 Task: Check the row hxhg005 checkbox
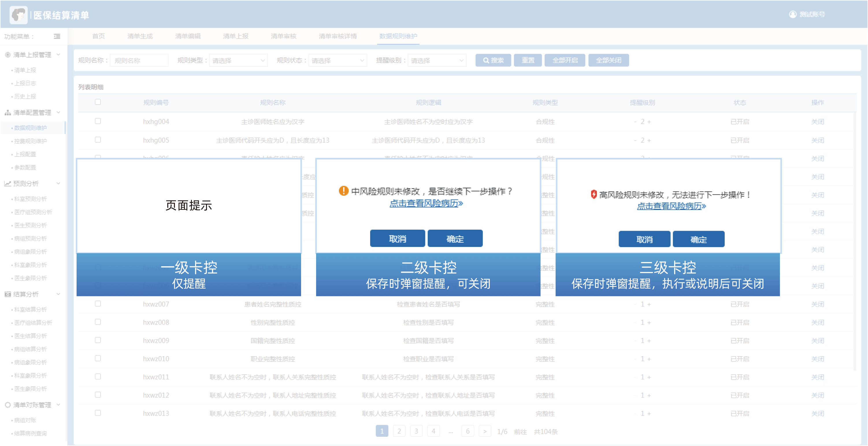click(x=98, y=140)
